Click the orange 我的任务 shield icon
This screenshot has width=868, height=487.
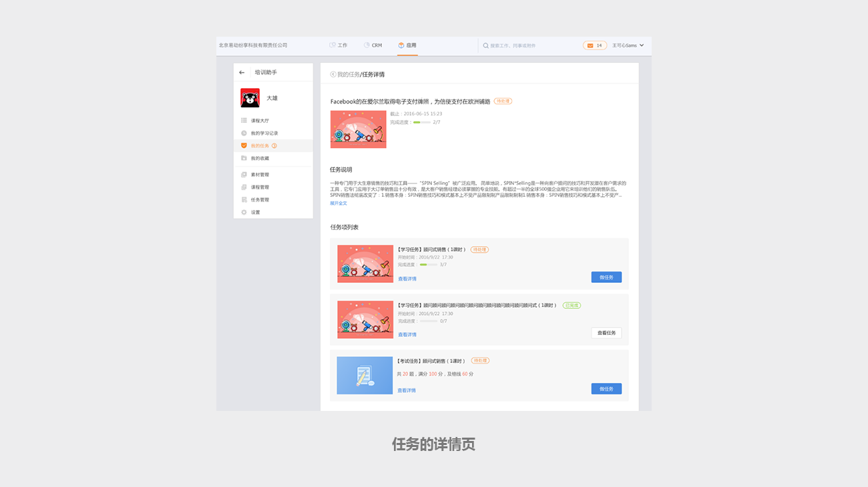(x=244, y=145)
